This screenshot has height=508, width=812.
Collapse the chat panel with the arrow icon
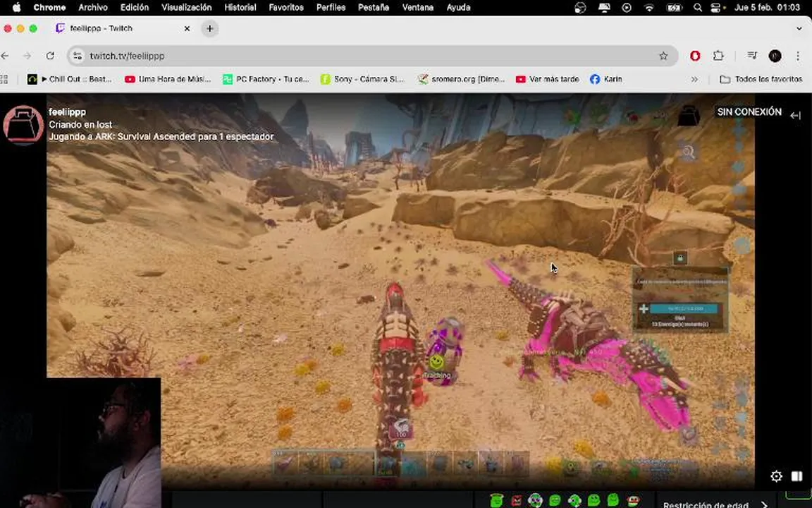[x=796, y=115]
